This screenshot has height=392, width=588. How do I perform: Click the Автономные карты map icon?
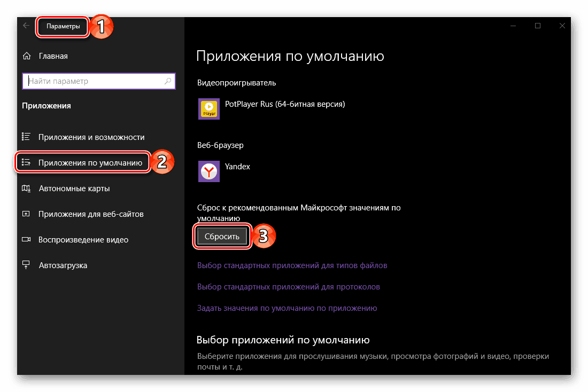click(x=26, y=188)
